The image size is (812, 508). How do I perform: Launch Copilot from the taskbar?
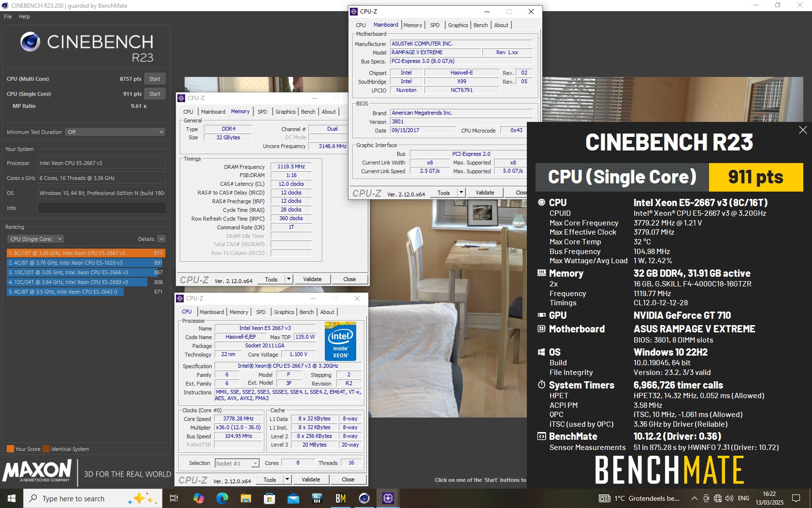click(198, 498)
